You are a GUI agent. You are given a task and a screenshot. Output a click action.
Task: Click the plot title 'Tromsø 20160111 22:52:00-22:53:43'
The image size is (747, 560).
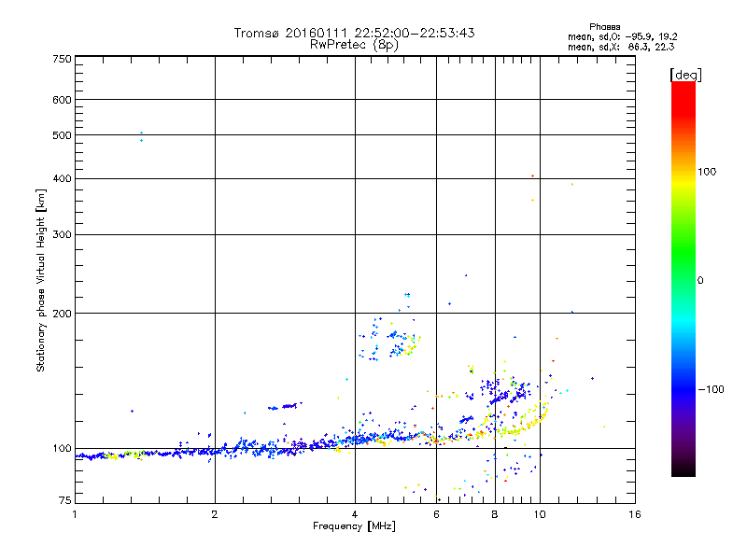pyautogui.click(x=354, y=33)
